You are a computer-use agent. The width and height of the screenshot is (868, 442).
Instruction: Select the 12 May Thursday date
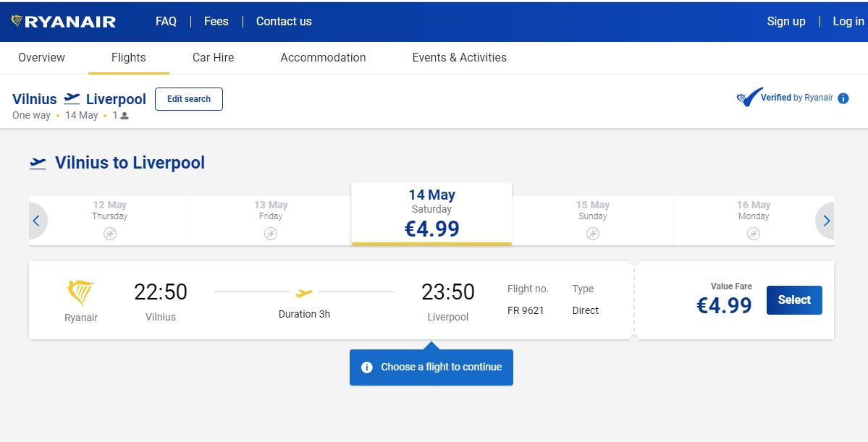109,220
